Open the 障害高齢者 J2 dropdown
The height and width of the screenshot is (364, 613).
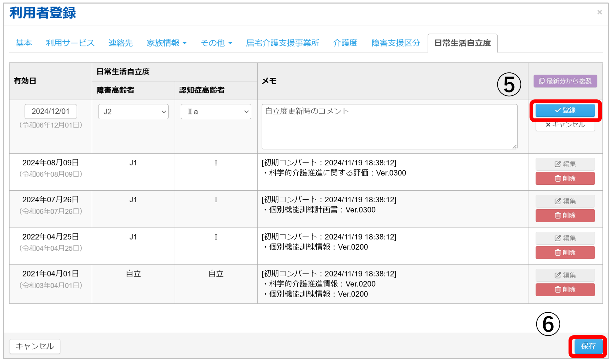pos(133,111)
